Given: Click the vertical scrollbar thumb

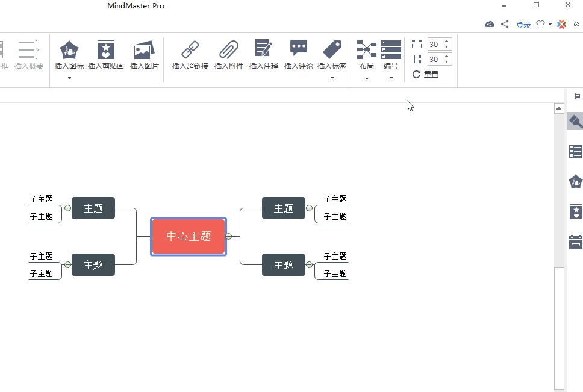Looking at the screenshot, I should click(559, 328).
